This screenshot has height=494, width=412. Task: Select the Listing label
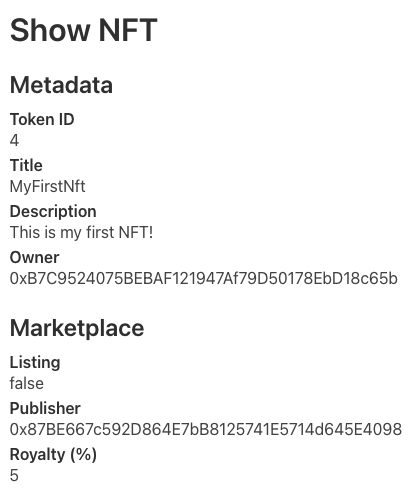tap(35, 362)
